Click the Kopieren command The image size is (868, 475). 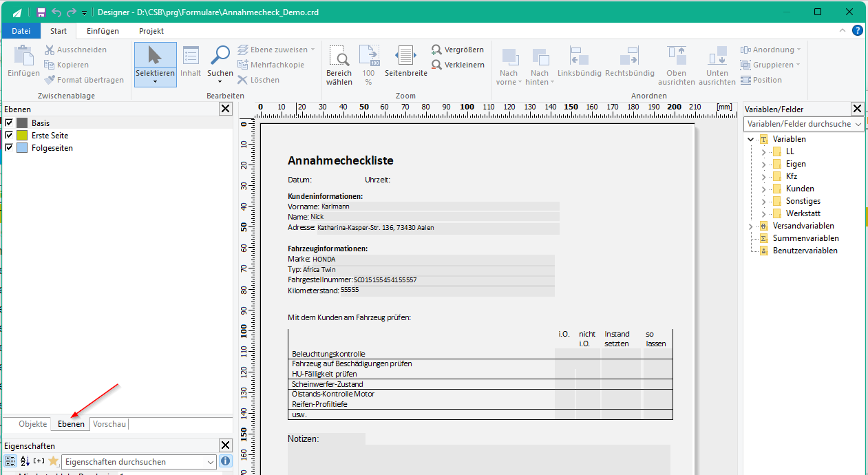(x=67, y=65)
